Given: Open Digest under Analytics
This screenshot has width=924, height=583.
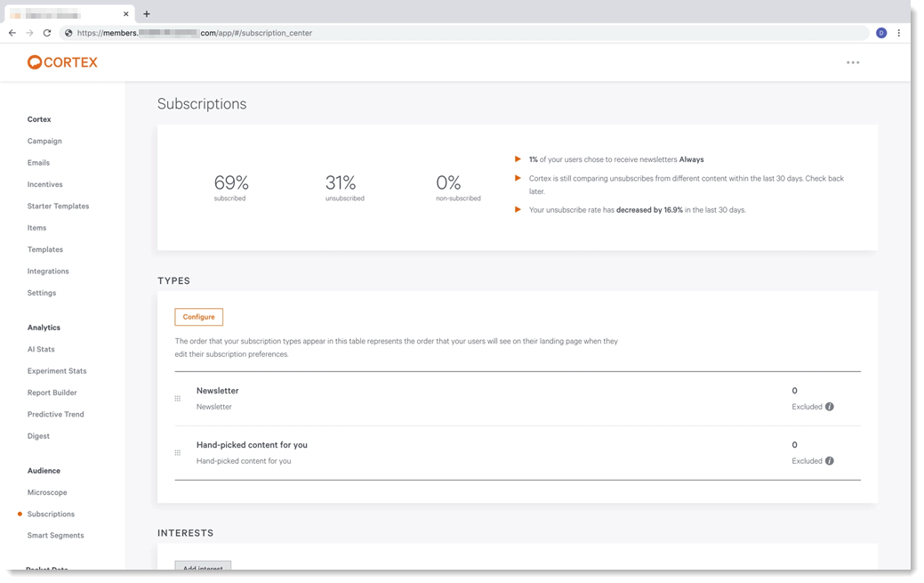Looking at the screenshot, I should click(x=38, y=436).
